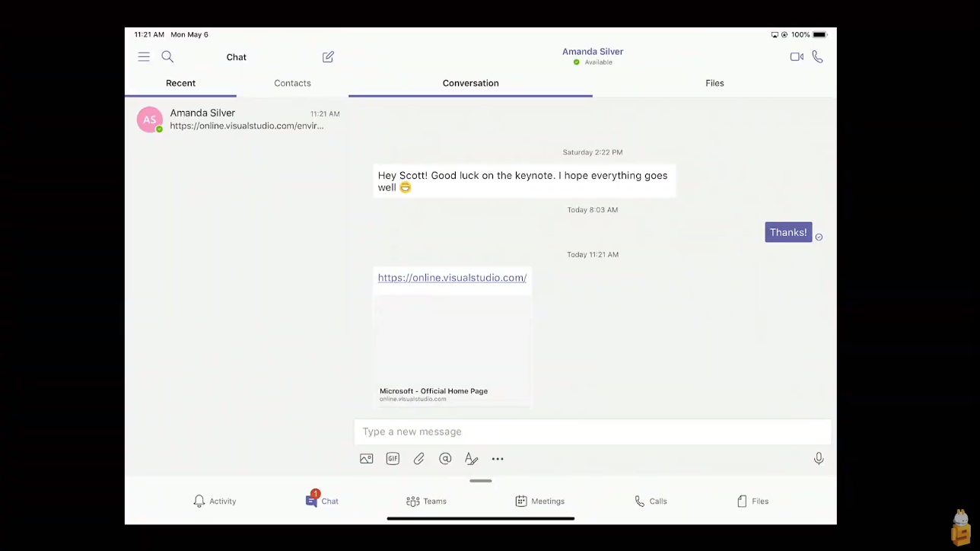The width and height of the screenshot is (980, 551).
Task: Tap the 'Today 11:21 AM' timestamp
Action: pyautogui.click(x=593, y=255)
